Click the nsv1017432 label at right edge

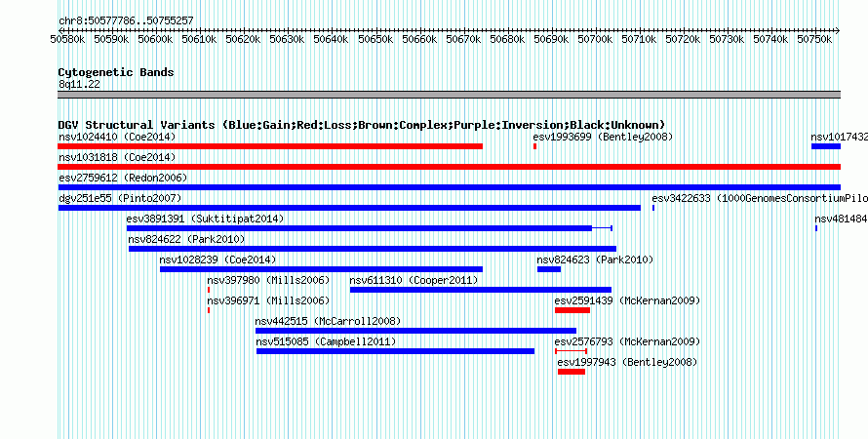coord(839,137)
